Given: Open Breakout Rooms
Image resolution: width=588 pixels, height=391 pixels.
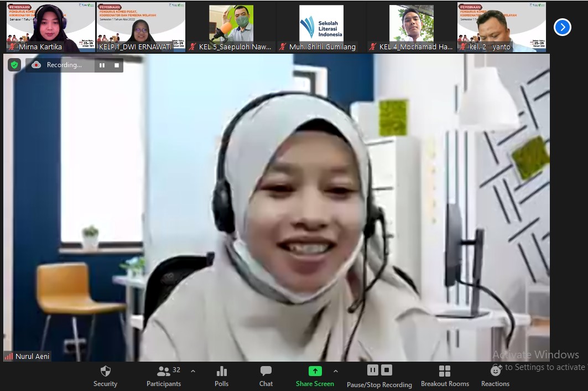Looking at the screenshot, I should (445, 375).
